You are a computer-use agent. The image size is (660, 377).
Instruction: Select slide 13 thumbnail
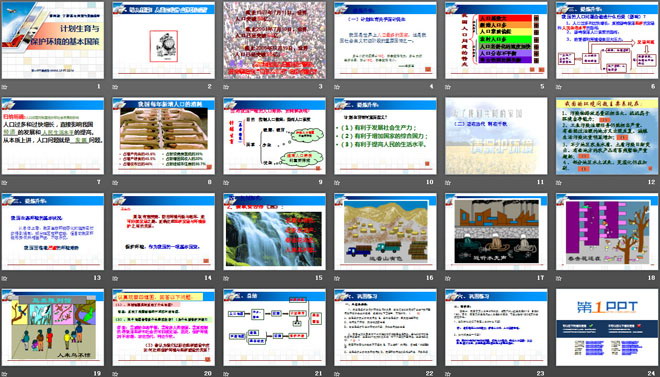coord(53,231)
